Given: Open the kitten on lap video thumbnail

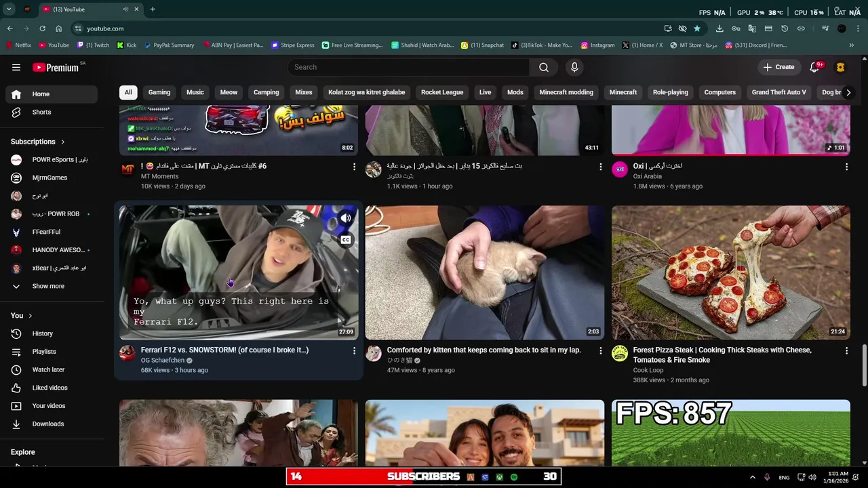Looking at the screenshot, I should [x=485, y=272].
